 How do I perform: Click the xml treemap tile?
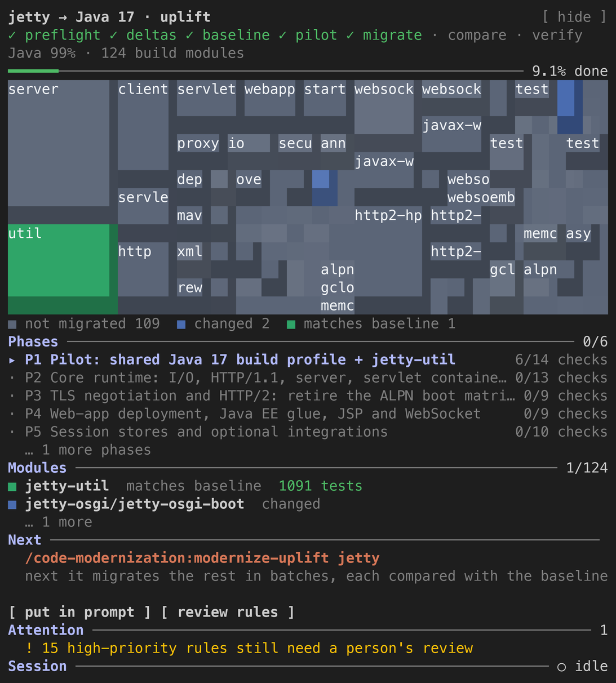pyautogui.click(x=189, y=251)
